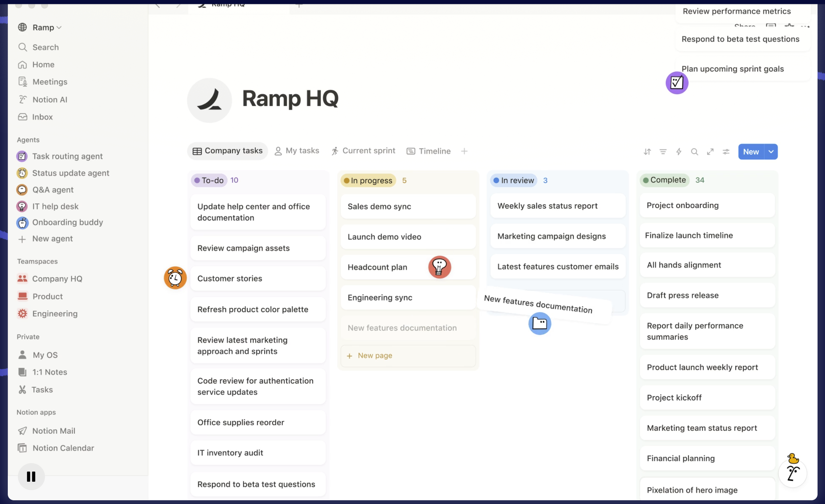Expand database to full page icon

point(710,152)
